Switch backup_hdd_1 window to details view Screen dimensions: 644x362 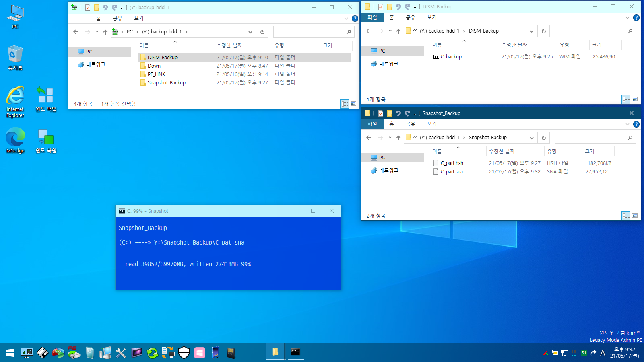pyautogui.click(x=345, y=104)
